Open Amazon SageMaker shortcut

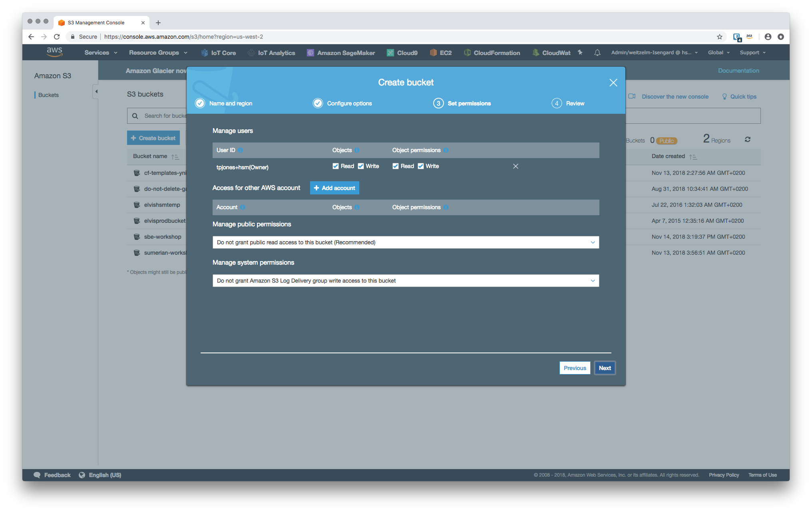[x=341, y=53]
